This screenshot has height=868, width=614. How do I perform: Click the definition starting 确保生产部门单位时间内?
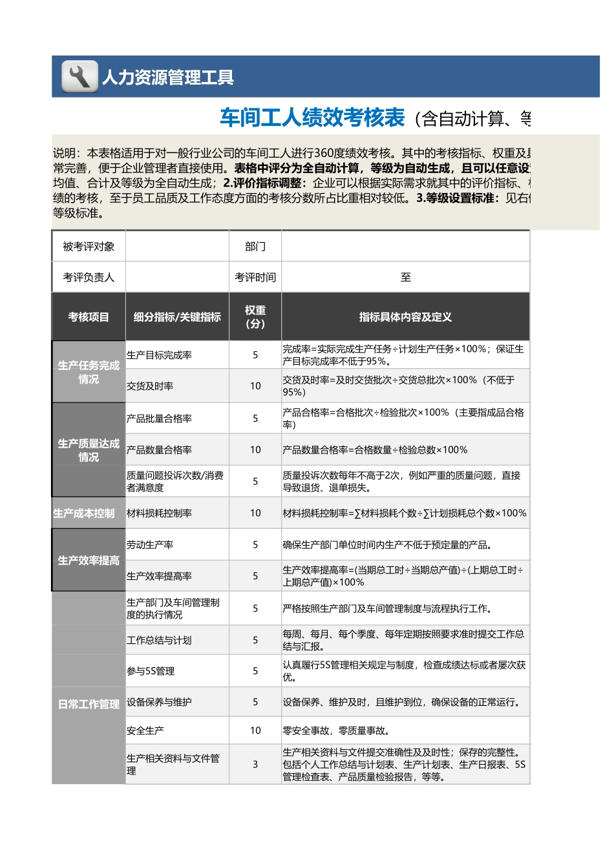point(405,544)
